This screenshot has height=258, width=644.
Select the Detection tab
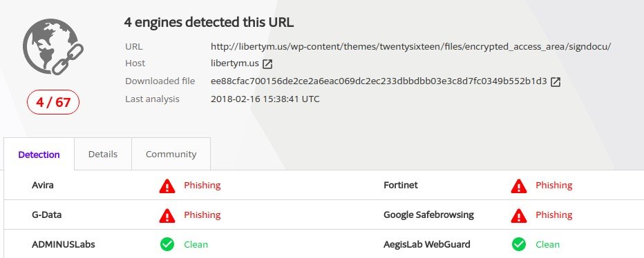(39, 155)
